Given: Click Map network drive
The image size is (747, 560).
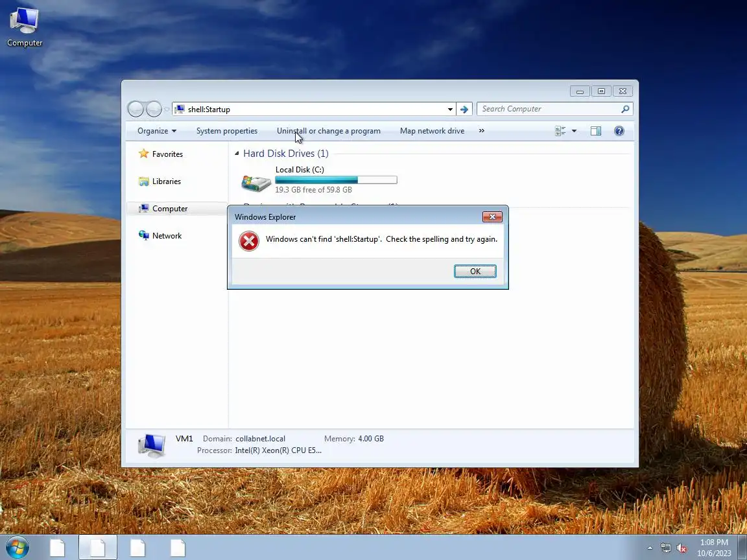Looking at the screenshot, I should 432,131.
